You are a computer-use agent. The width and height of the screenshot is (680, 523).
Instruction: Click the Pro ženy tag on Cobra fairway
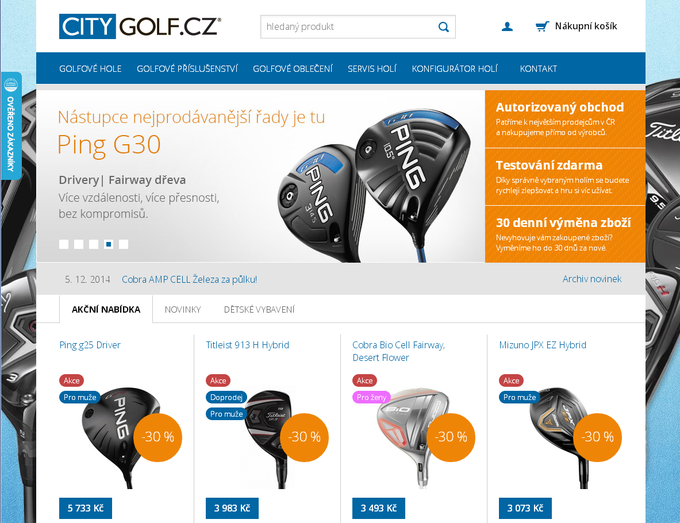click(372, 397)
